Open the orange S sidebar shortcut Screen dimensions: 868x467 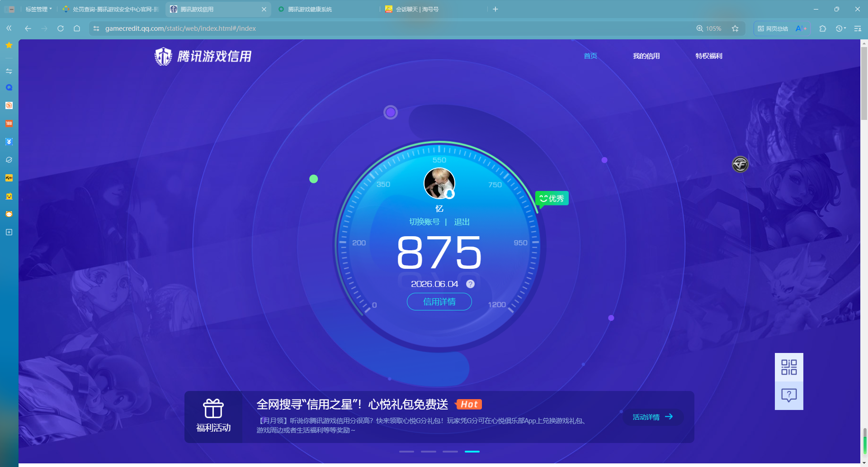[9, 105]
